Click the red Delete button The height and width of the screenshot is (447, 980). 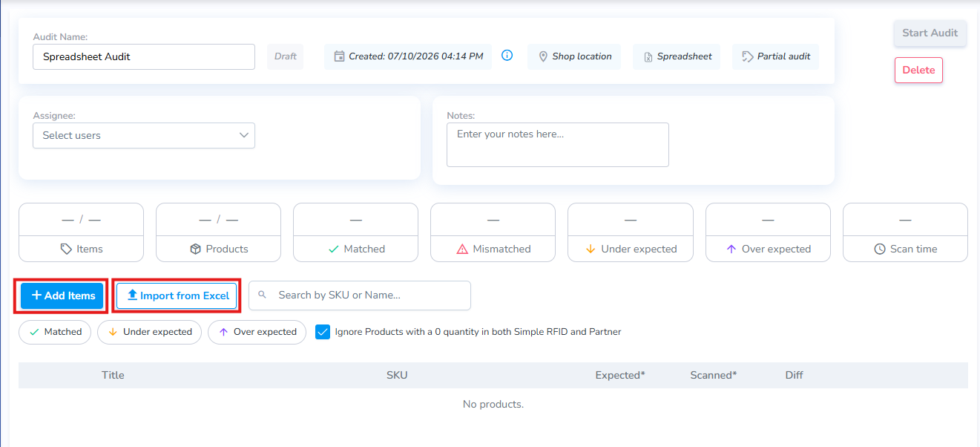click(918, 70)
